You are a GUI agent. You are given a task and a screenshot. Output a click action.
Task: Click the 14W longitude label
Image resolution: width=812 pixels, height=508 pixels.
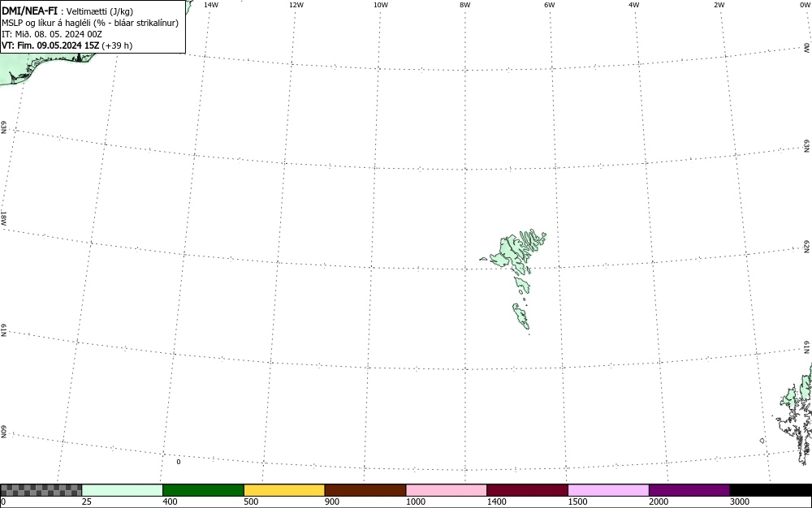coord(211,5)
